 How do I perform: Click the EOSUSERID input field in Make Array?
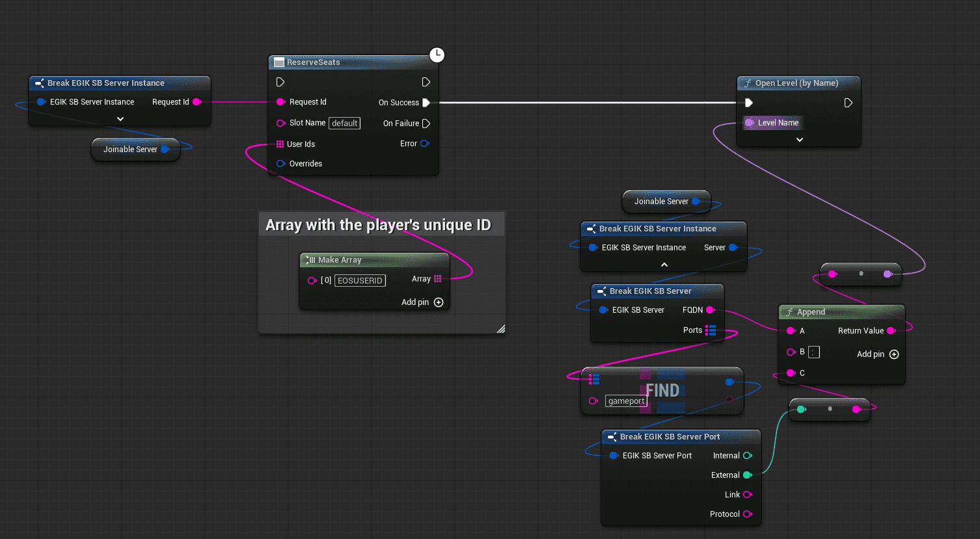click(360, 281)
